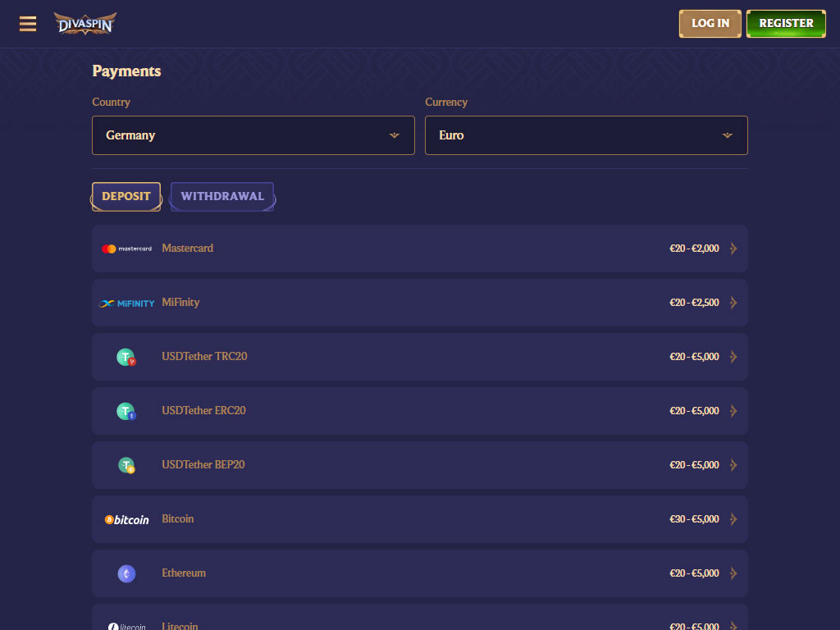Click the Payments heading
This screenshot has width=840, height=630.
coord(126,71)
